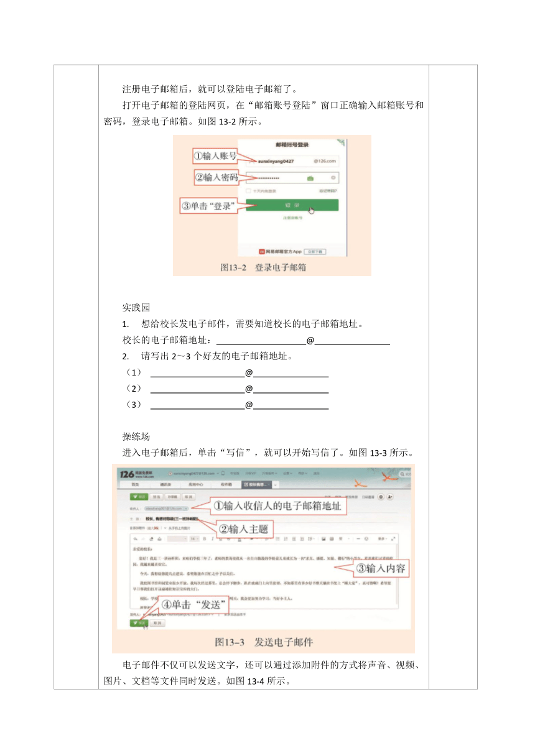
Task: Click the bottom green 发送 send button
Action: [139, 623]
